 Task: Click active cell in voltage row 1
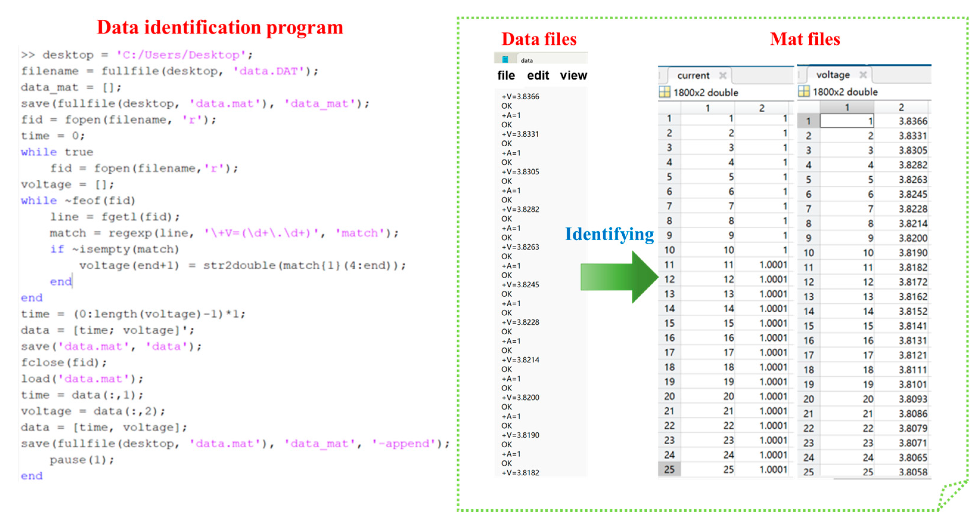[x=847, y=121]
